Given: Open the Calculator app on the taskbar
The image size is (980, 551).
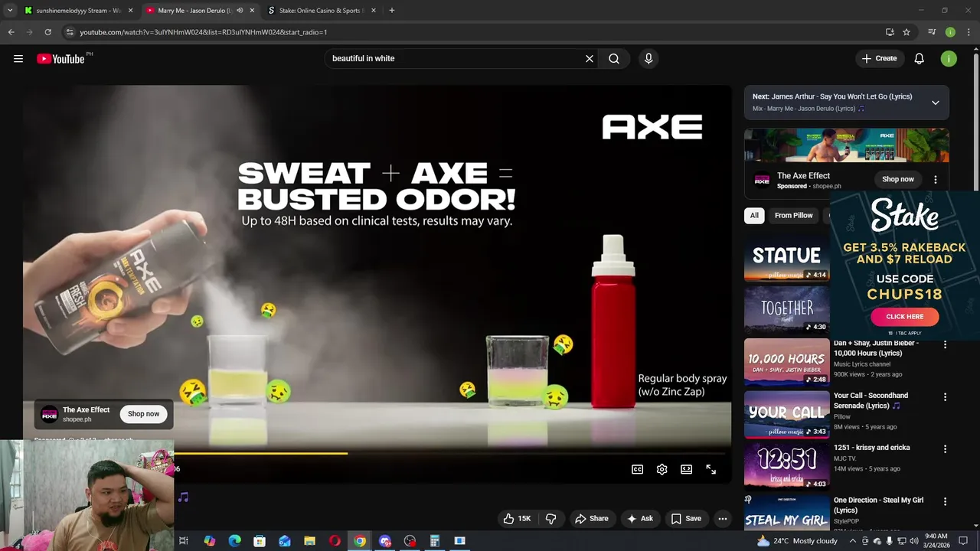Looking at the screenshot, I should [434, 541].
